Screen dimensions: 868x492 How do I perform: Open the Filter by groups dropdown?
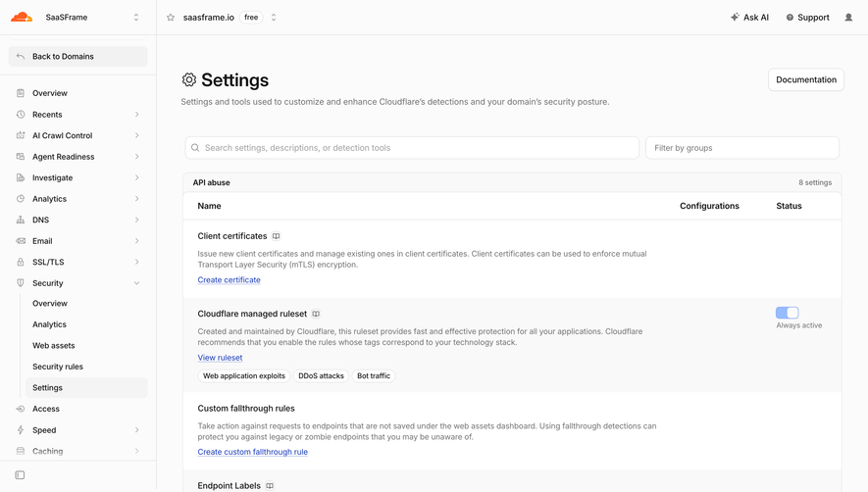(x=742, y=148)
